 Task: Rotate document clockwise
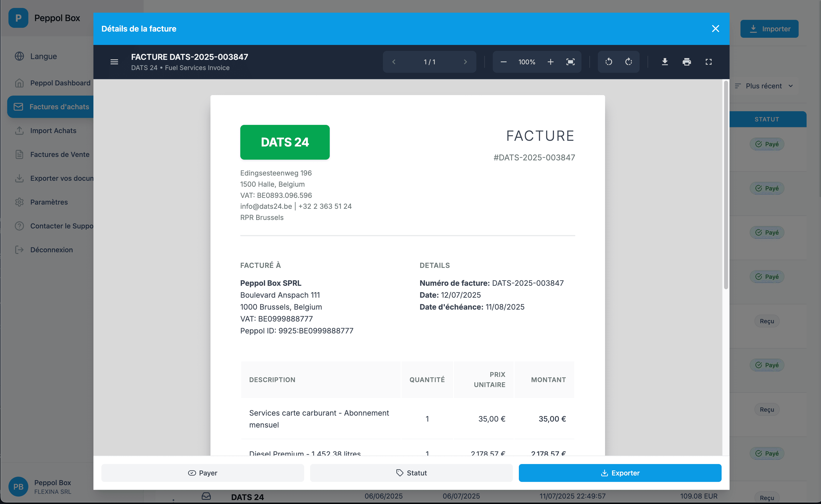pyautogui.click(x=628, y=62)
